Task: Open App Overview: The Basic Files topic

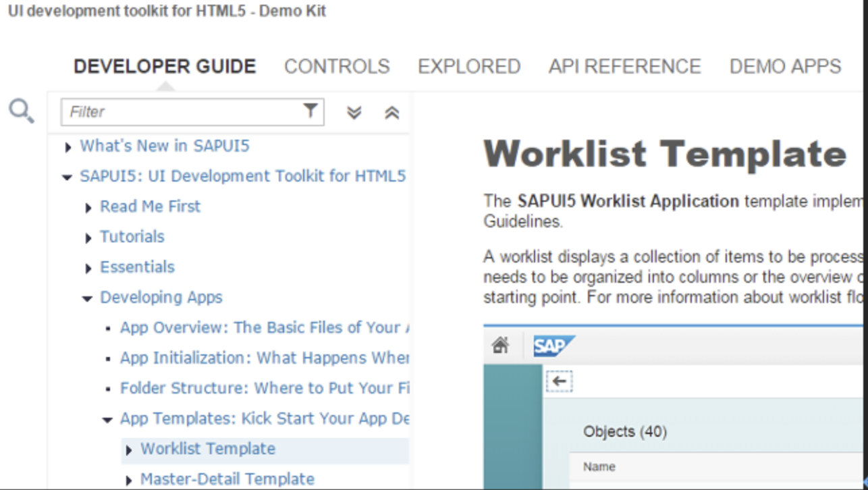Action: [265, 328]
